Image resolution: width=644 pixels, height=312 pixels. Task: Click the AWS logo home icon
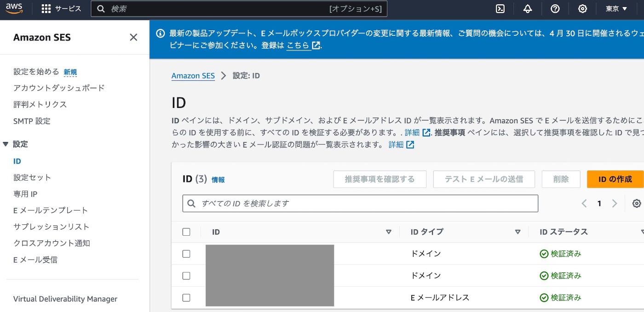(x=14, y=9)
